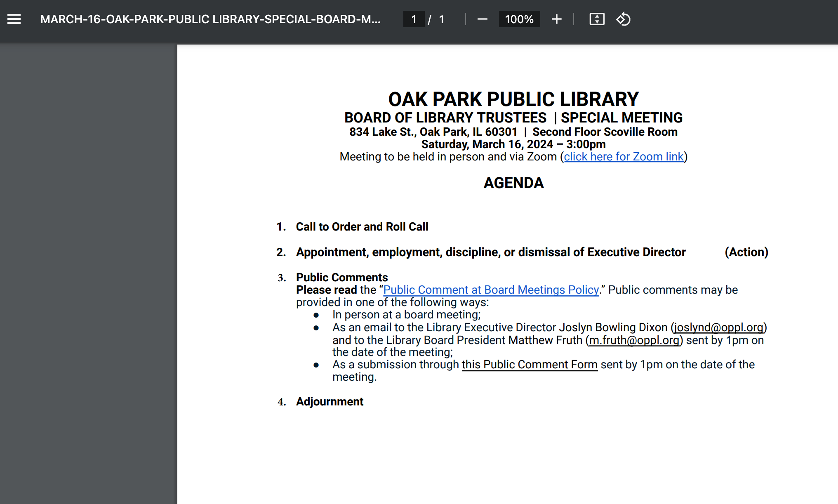Image resolution: width=838 pixels, height=504 pixels.
Task: Click the OAK PARK PUBLIC LIBRARY title
Action: (513, 99)
